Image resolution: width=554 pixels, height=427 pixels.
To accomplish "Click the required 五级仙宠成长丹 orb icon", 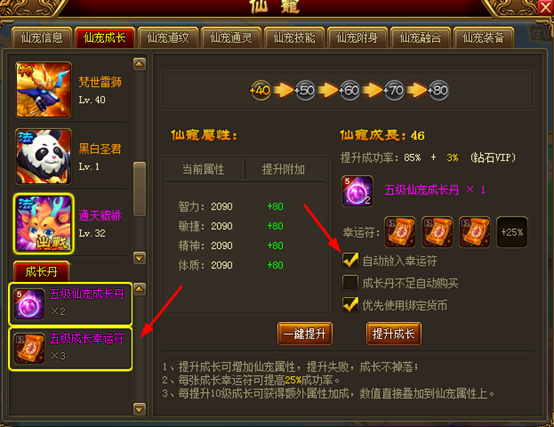I will click(x=357, y=191).
